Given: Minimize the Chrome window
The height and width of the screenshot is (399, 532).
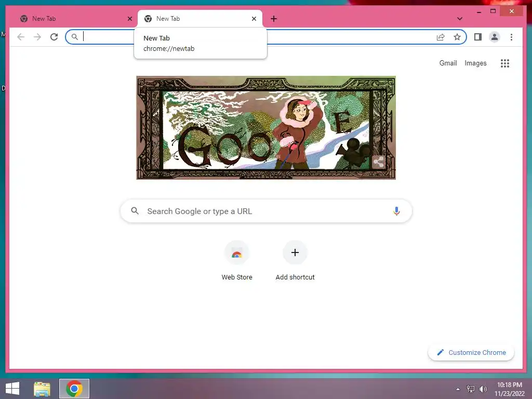Looking at the screenshot, I should pyautogui.click(x=478, y=11).
